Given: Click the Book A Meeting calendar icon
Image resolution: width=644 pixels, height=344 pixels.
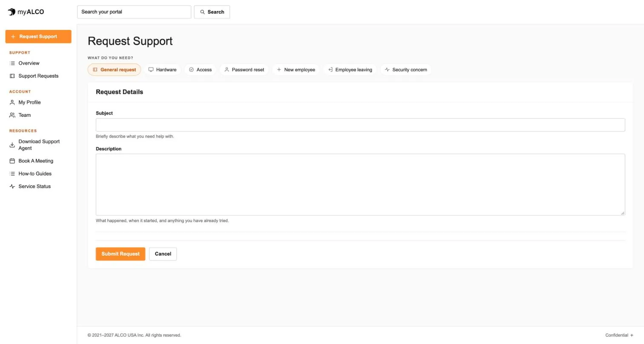Looking at the screenshot, I should [x=12, y=161].
